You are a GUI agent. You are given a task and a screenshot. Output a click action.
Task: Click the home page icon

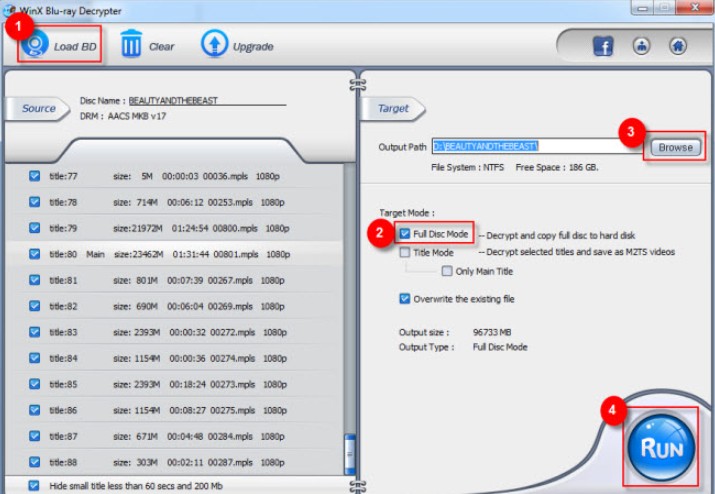click(x=678, y=46)
